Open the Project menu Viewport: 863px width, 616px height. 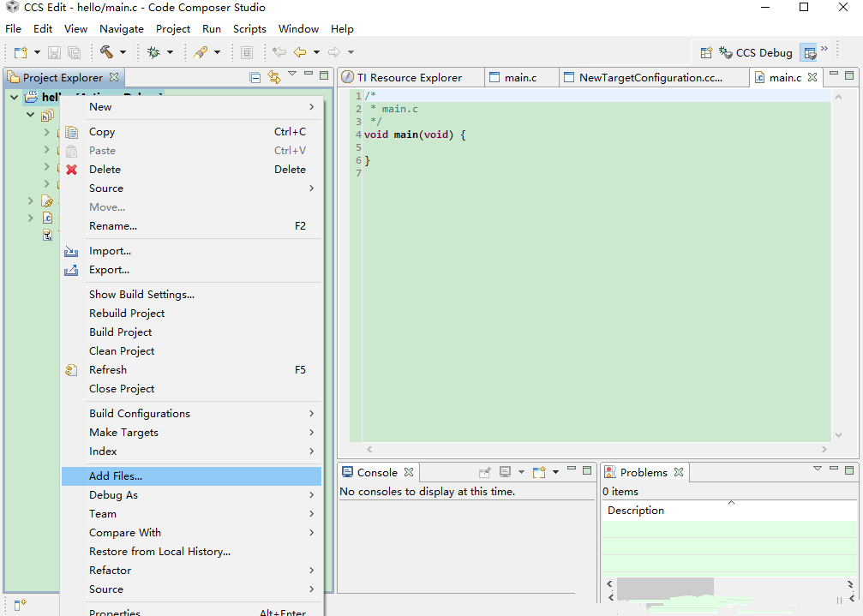coord(173,28)
